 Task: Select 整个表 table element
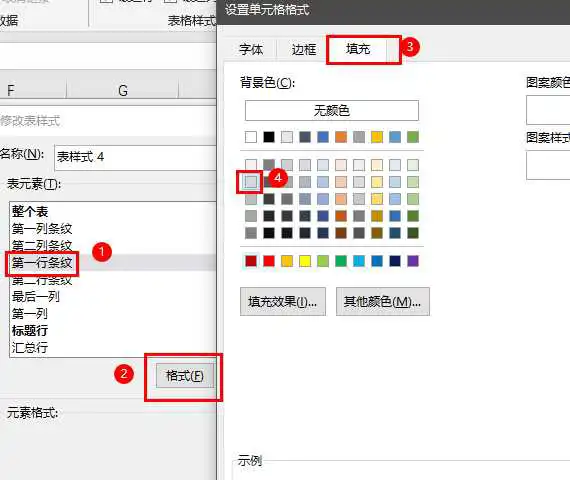30,211
